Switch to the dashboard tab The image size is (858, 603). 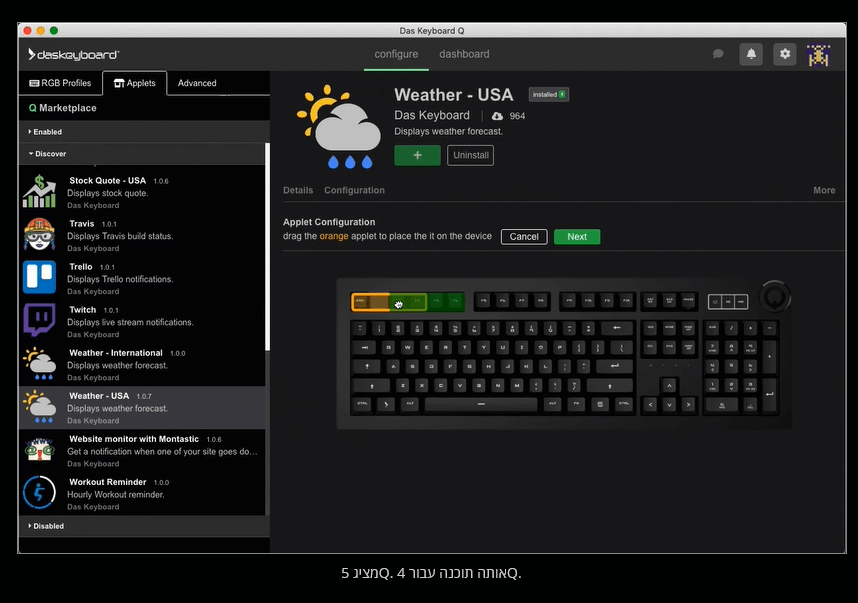[x=464, y=54]
